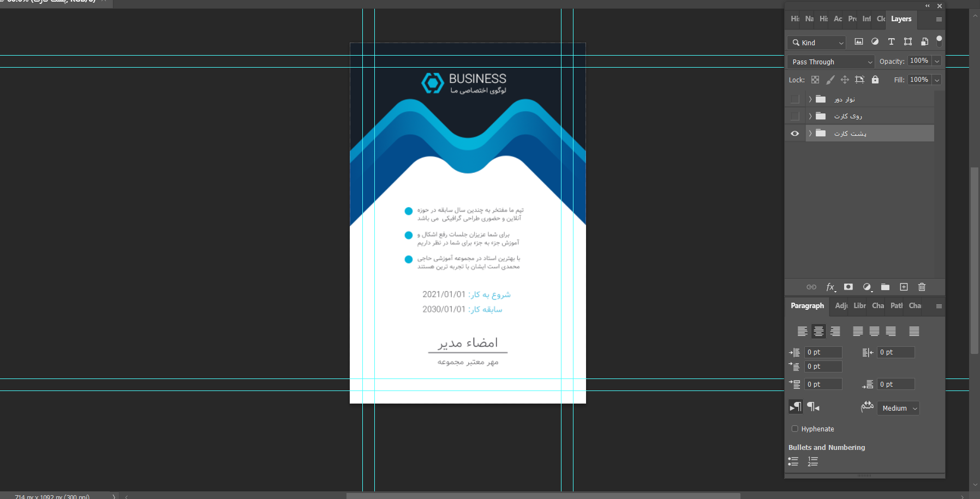Open the Adjustments tab

(841, 306)
